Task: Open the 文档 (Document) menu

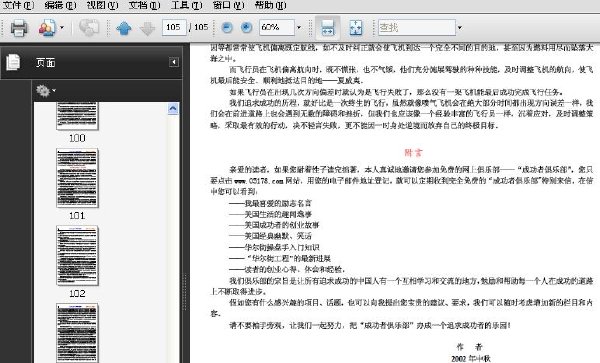Action: (x=144, y=5)
